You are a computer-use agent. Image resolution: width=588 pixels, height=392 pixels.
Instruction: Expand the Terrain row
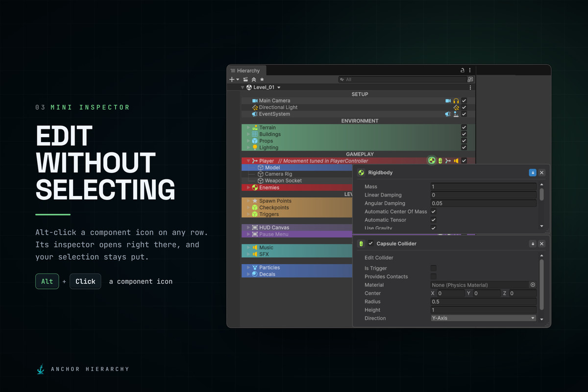point(248,127)
